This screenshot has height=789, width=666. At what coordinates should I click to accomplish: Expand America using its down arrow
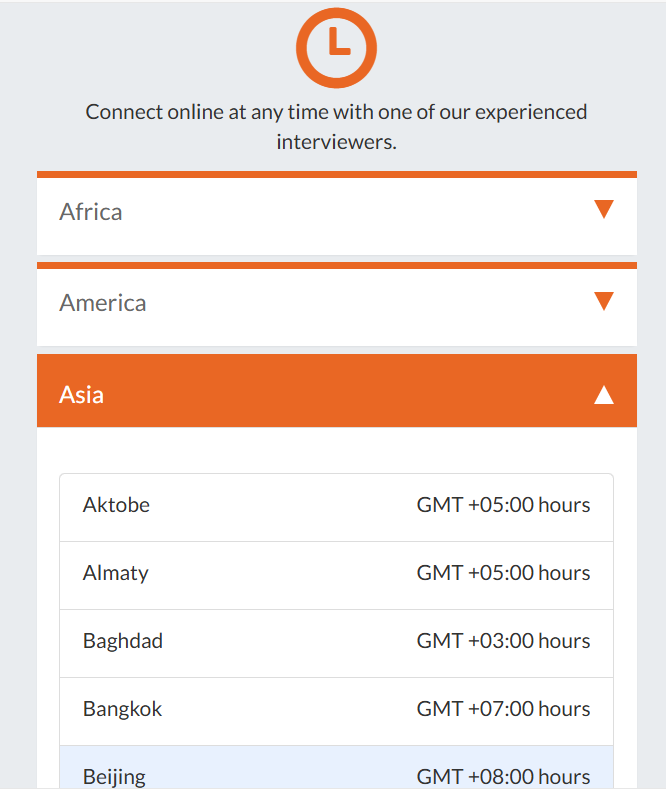pos(603,301)
